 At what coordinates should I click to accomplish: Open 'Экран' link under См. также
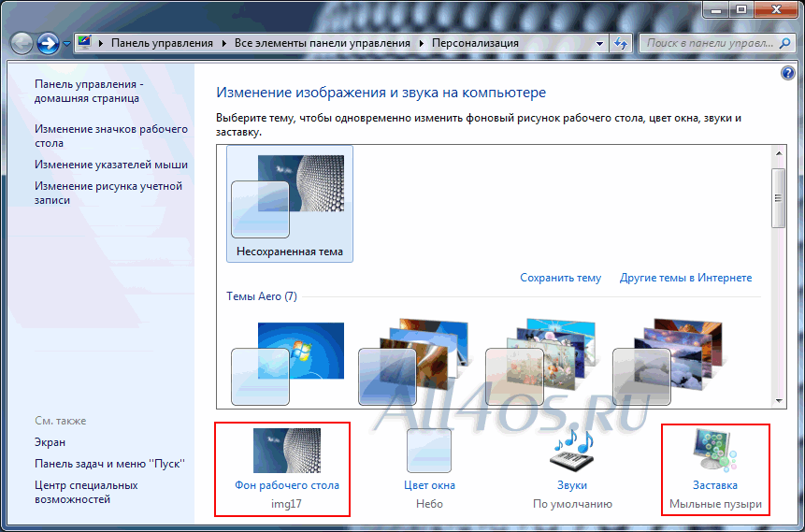50,442
